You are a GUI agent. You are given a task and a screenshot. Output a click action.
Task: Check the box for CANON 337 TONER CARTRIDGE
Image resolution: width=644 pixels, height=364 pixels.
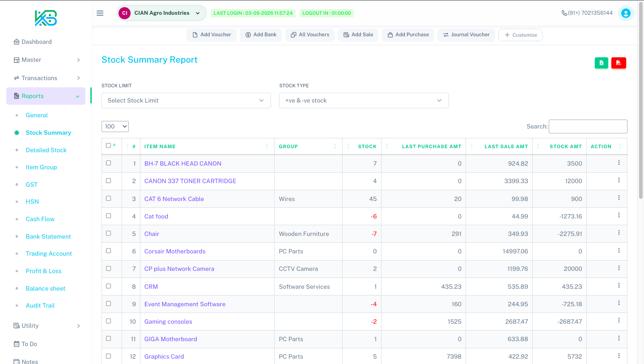coord(108,180)
